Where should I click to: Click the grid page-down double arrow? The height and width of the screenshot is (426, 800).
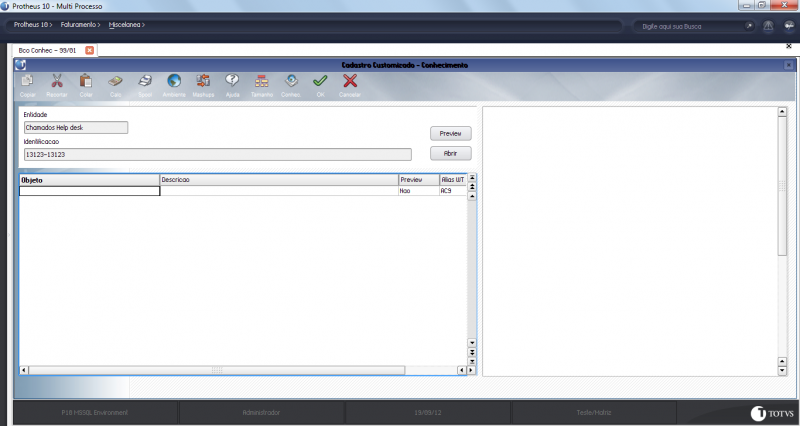click(x=472, y=352)
